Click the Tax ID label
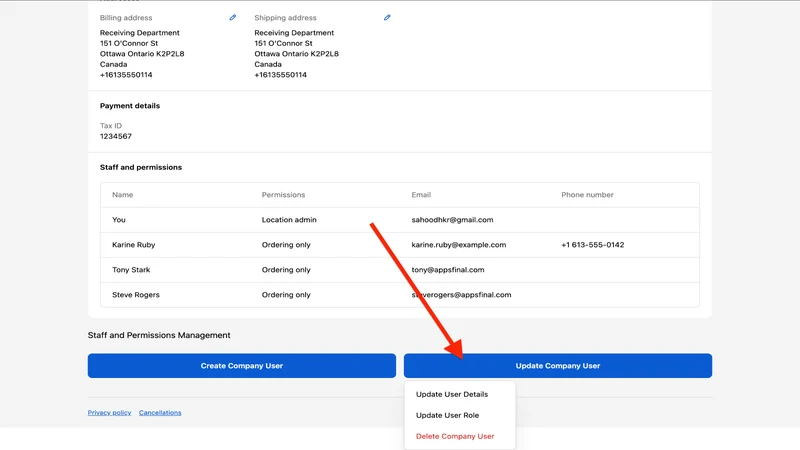The width and height of the screenshot is (800, 450). click(x=111, y=126)
